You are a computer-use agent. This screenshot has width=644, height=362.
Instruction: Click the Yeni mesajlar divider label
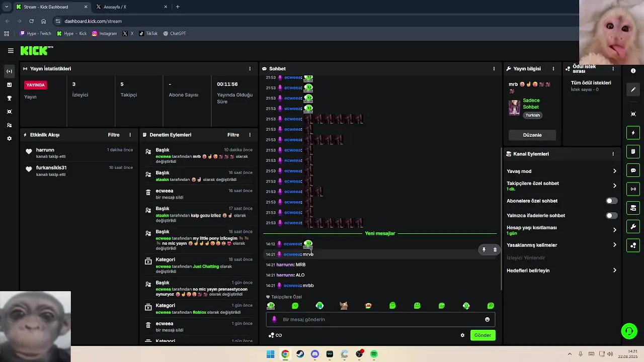(380, 233)
